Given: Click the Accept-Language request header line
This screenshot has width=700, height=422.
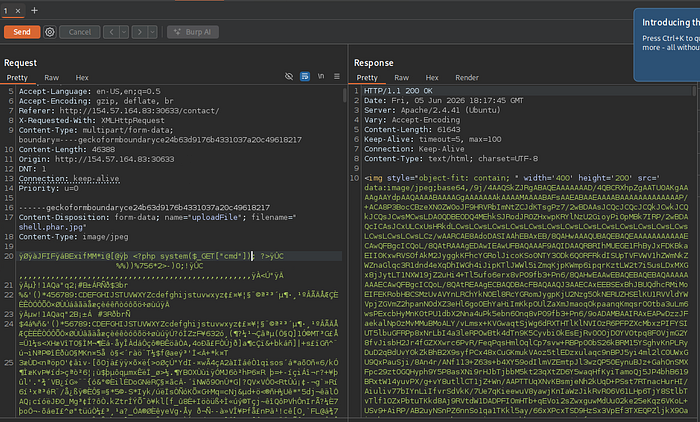Looking at the screenshot, I should pyautogui.click(x=89, y=92).
